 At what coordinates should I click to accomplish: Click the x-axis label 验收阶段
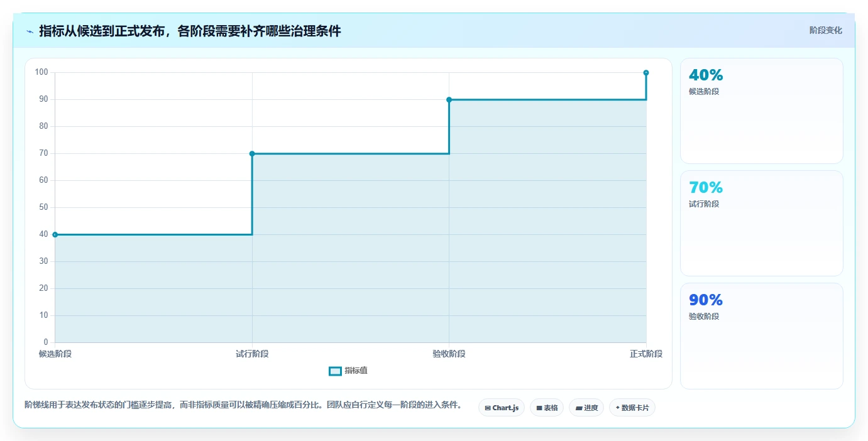point(449,354)
